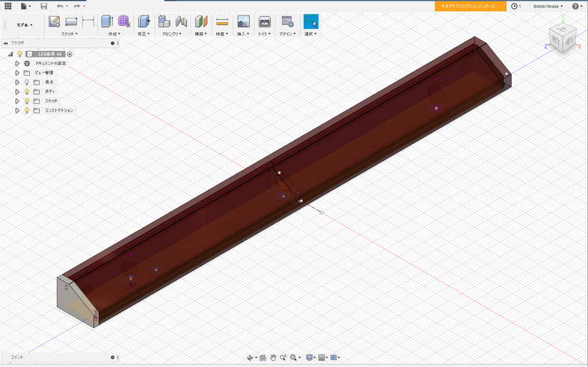The width and height of the screenshot is (588, 367).
Task: Open the Scripts and Add-Ins tool
Action: coord(288,22)
